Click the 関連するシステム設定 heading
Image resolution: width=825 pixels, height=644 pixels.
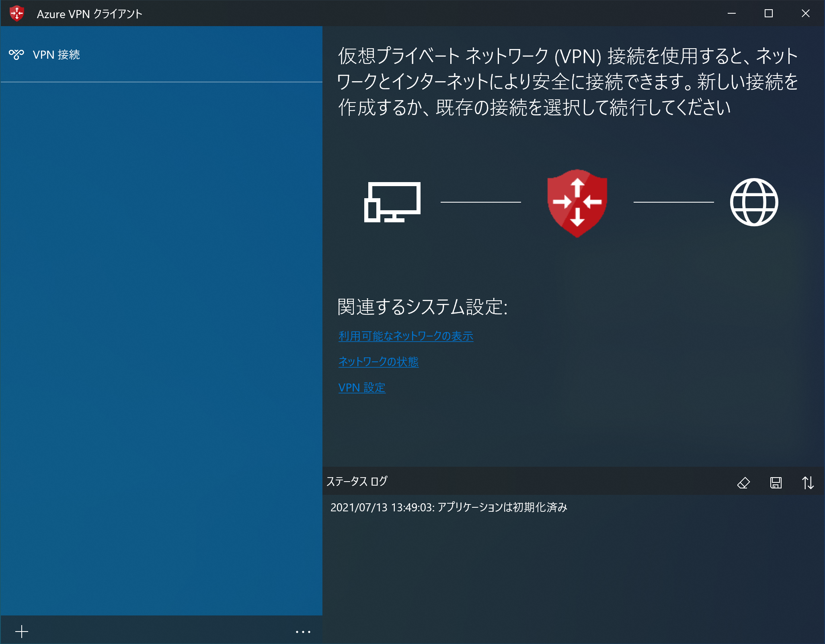(422, 307)
